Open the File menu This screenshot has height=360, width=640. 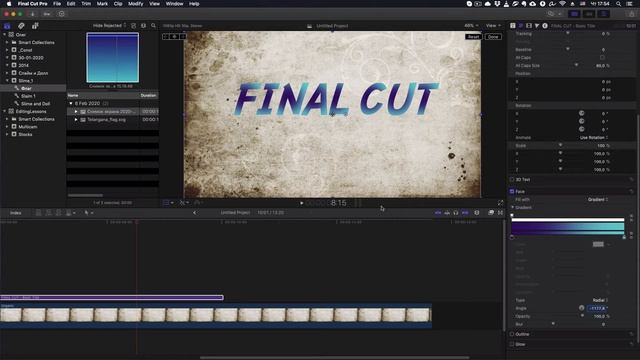coord(57,4)
